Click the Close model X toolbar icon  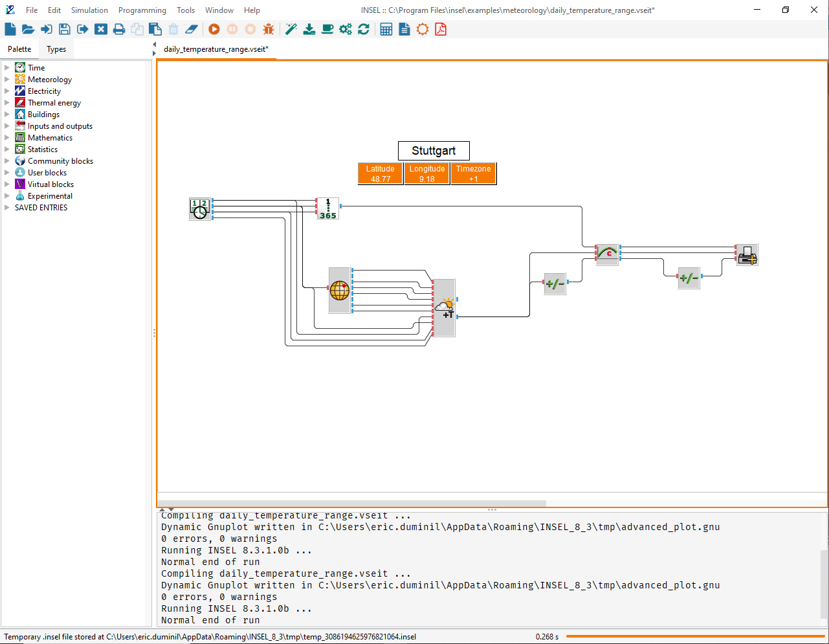100,29
